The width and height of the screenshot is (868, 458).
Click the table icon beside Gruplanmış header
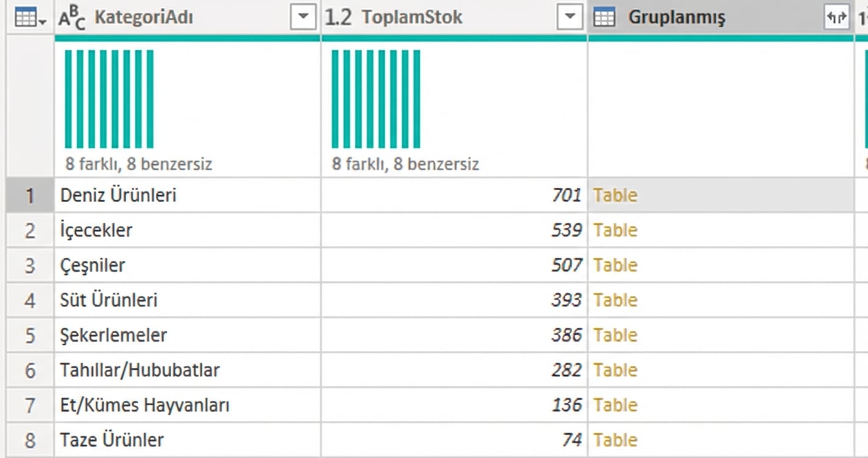tap(604, 17)
